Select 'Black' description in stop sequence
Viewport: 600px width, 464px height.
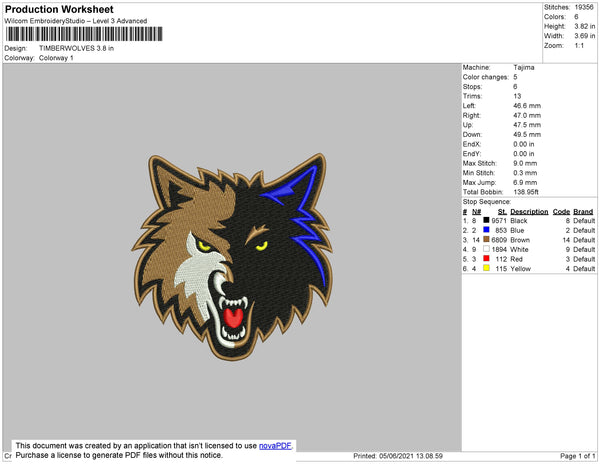[519, 221]
